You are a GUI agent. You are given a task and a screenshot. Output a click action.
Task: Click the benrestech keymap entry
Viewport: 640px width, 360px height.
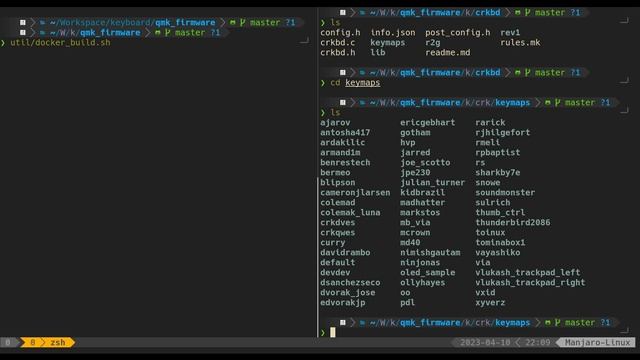pyautogui.click(x=345, y=162)
